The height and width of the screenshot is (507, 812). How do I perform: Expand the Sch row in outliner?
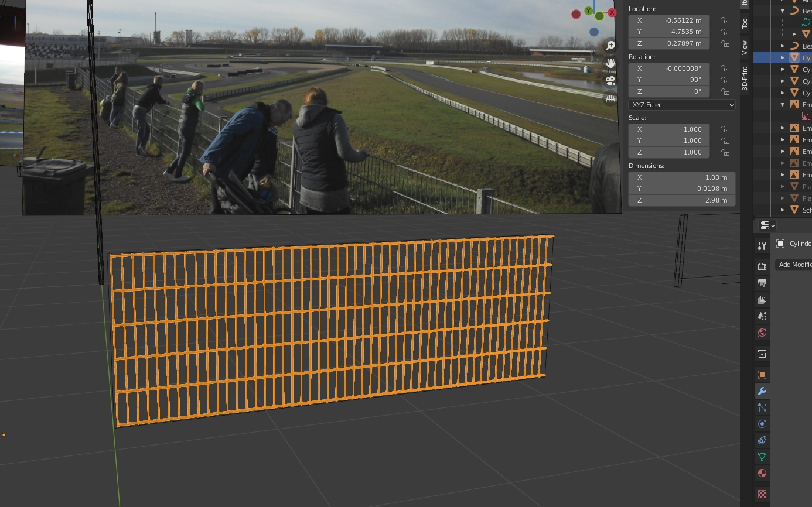click(x=783, y=210)
